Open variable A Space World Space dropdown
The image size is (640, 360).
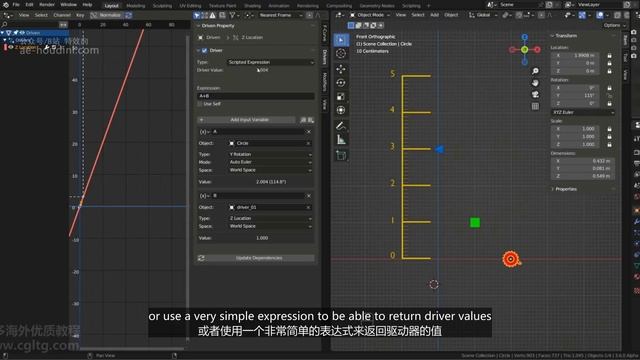(x=271, y=170)
